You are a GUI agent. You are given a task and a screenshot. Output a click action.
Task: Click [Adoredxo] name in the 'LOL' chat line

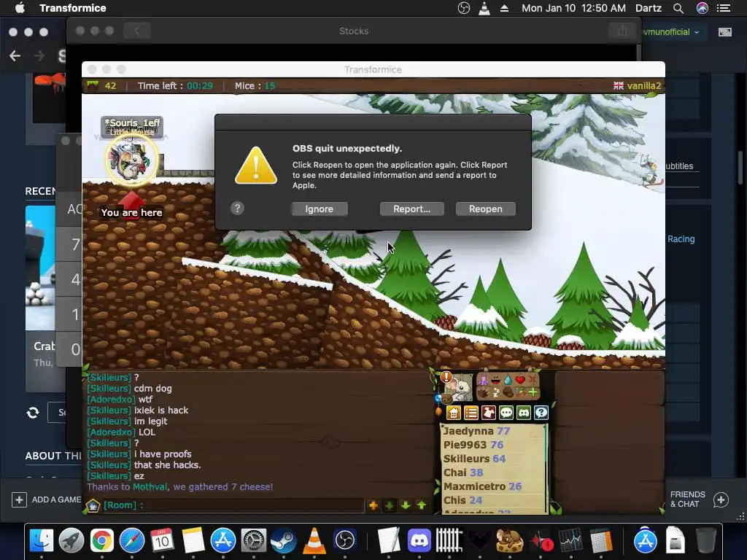(x=111, y=432)
